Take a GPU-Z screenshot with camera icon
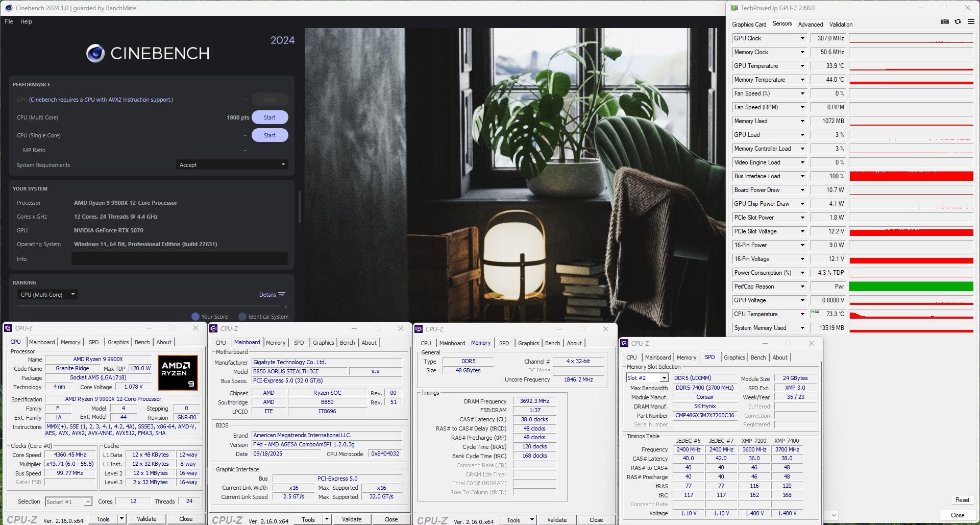This screenshot has height=525, width=980. [x=945, y=21]
